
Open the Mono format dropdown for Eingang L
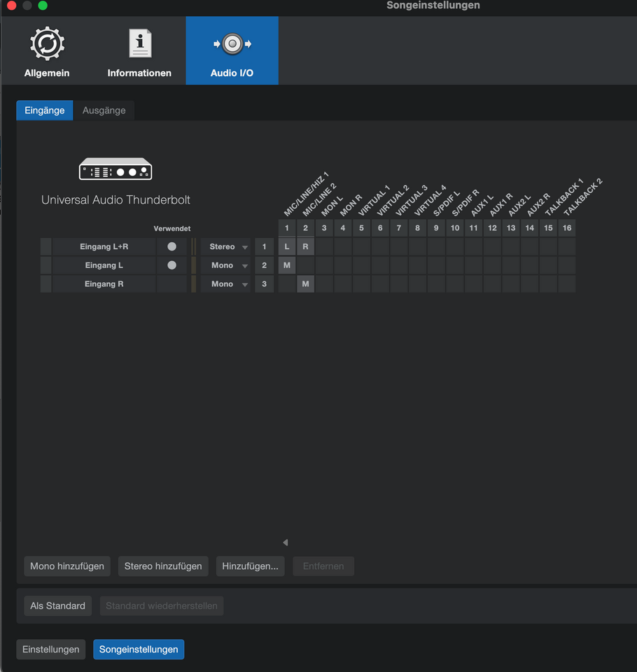(226, 265)
